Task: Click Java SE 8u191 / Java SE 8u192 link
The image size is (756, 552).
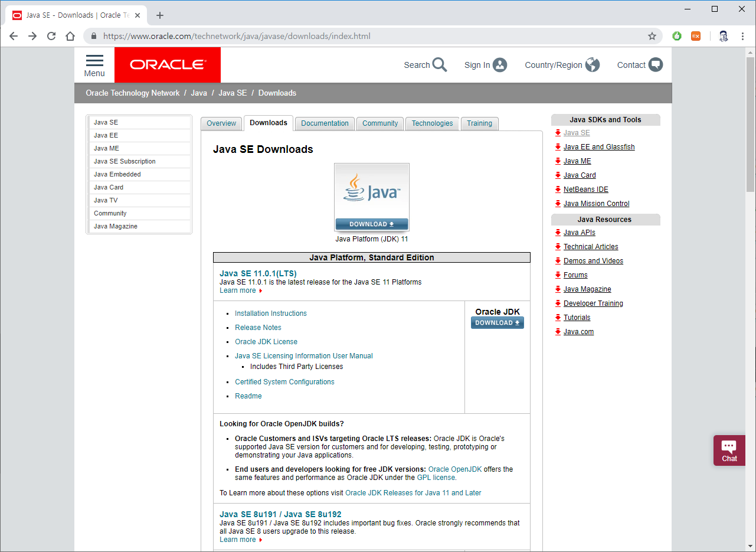Action: pyautogui.click(x=280, y=514)
